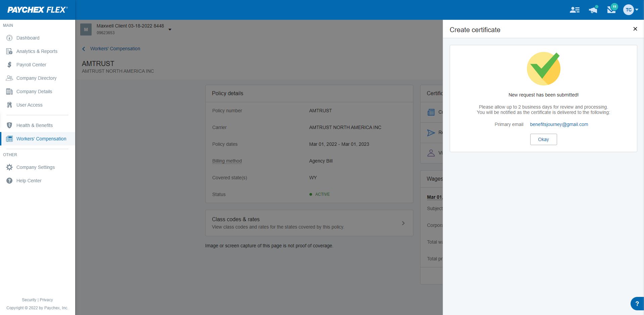Viewport: 644px width, 315px height.
Task: Click the benefitsjourney@gmail.com email link
Action: (x=559, y=124)
